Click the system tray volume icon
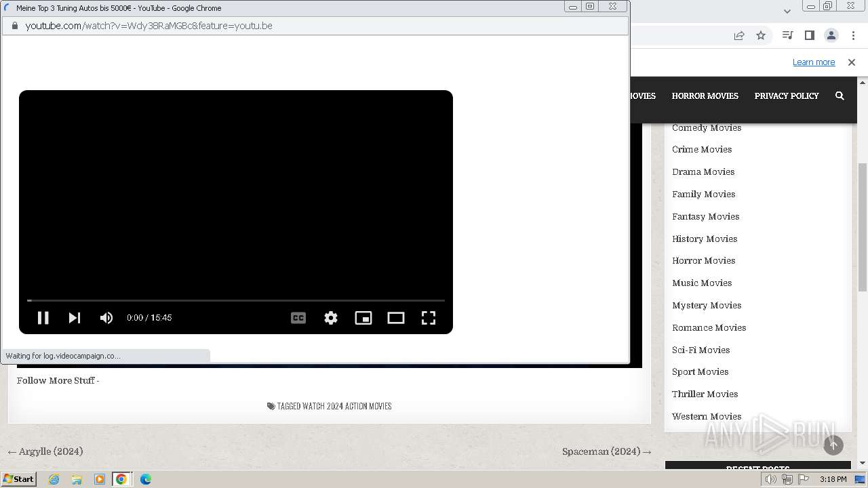 (771, 479)
